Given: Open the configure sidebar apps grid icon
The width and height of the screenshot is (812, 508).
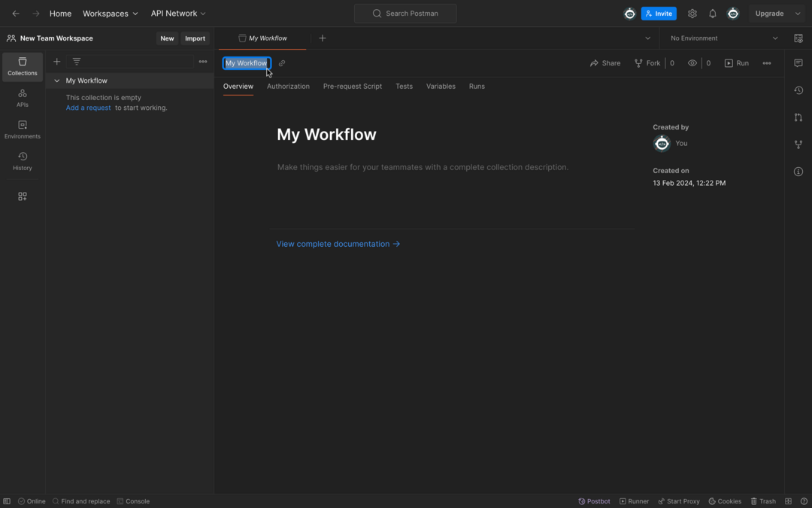Looking at the screenshot, I should coord(23,196).
